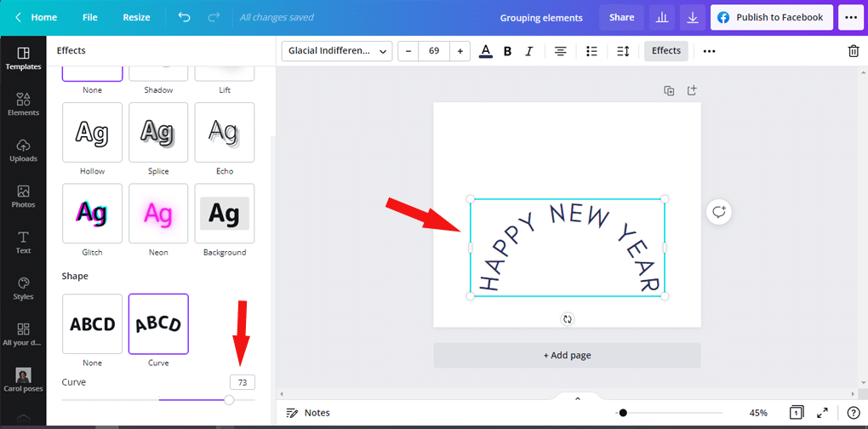Open the page grid view icon
Screen dimensions: 868x429
click(x=796, y=412)
